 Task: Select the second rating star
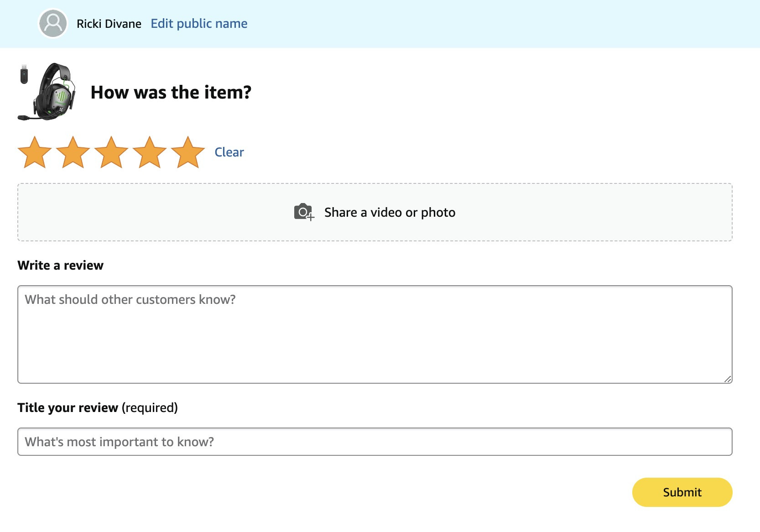coord(73,152)
